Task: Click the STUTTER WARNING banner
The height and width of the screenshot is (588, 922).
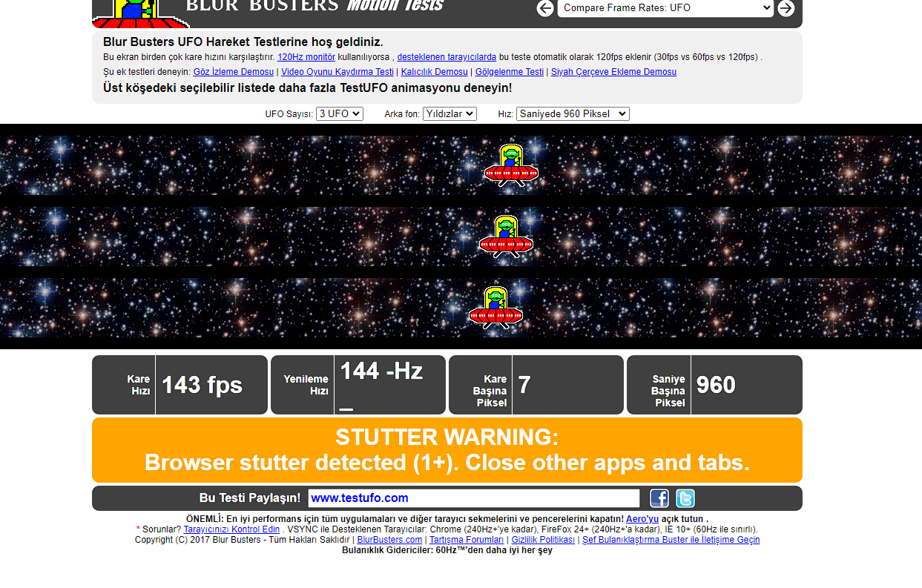Action: point(447,450)
